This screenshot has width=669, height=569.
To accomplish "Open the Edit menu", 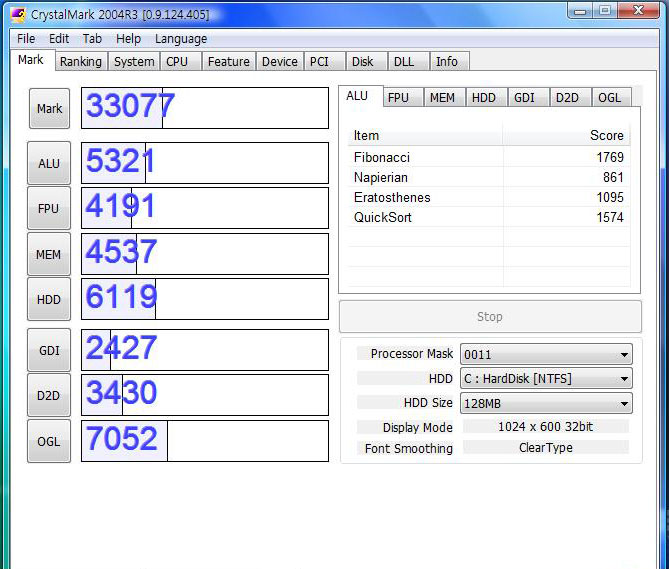I will click(59, 39).
